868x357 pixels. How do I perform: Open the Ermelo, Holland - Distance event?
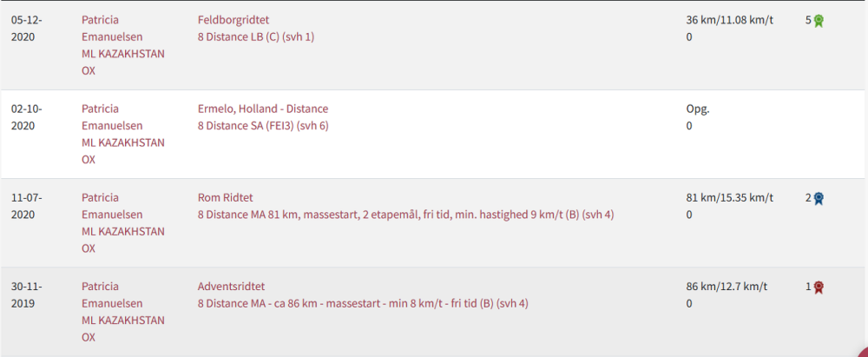[x=263, y=109]
